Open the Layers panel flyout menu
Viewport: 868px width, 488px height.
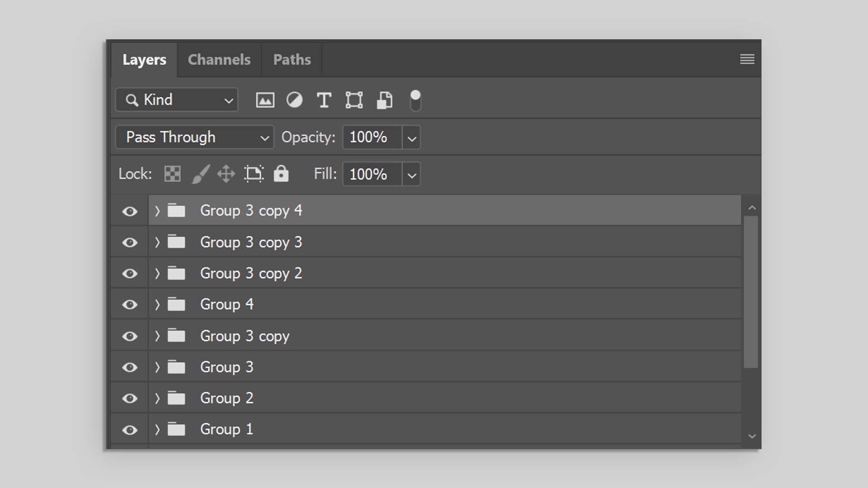[x=747, y=59]
